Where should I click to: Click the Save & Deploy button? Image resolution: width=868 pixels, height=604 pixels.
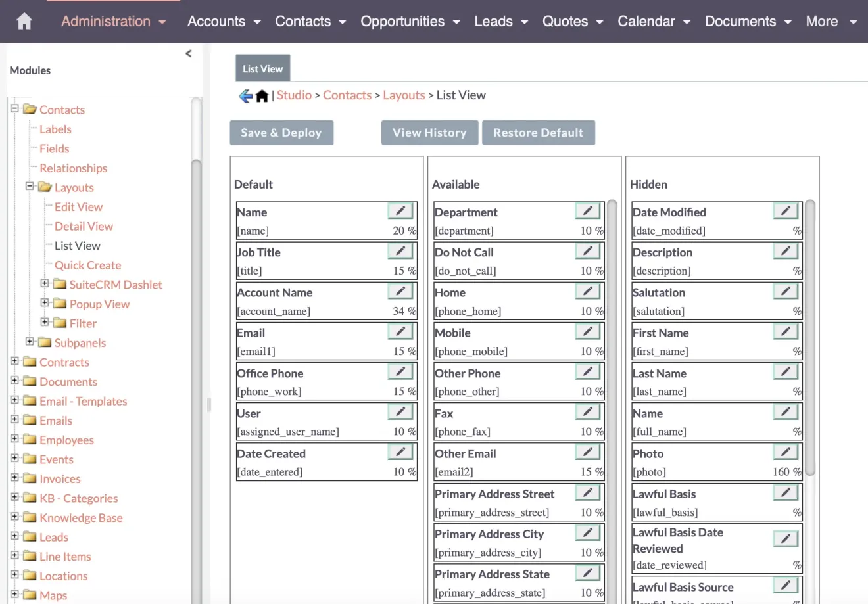point(281,132)
